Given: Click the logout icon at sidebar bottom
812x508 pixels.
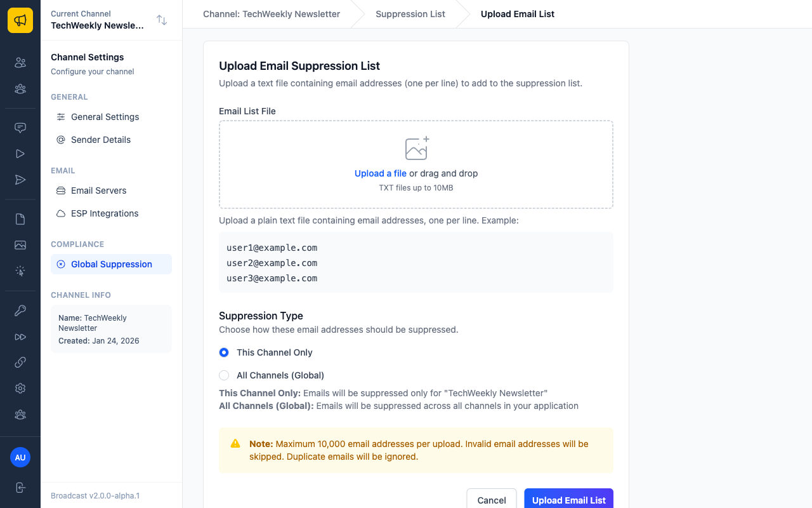Looking at the screenshot, I should click(x=20, y=488).
